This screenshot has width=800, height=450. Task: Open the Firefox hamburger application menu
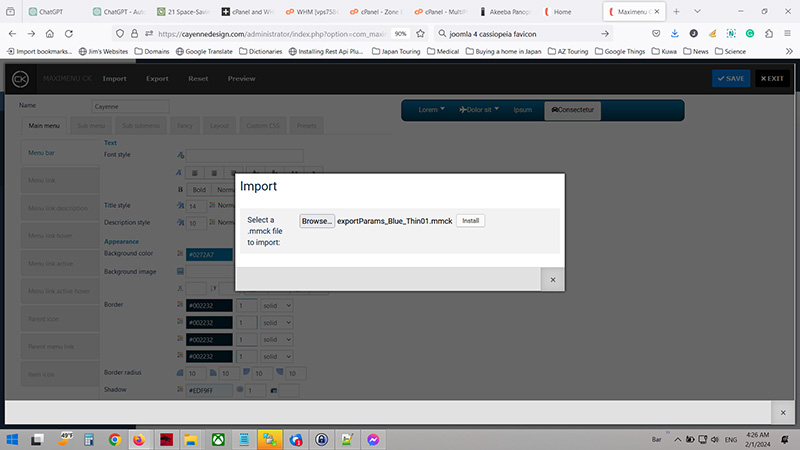(785, 33)
